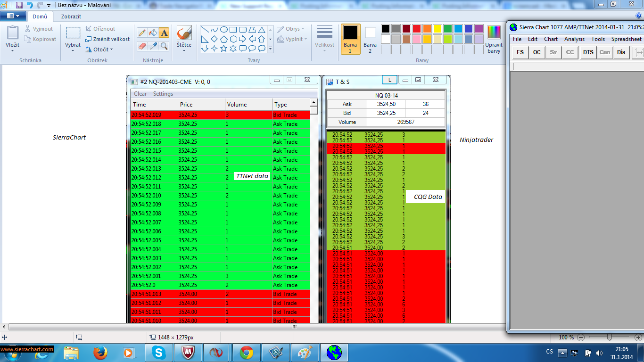
Task: Click Změnit velikost resize button
Action: click(x=107, y=39)
